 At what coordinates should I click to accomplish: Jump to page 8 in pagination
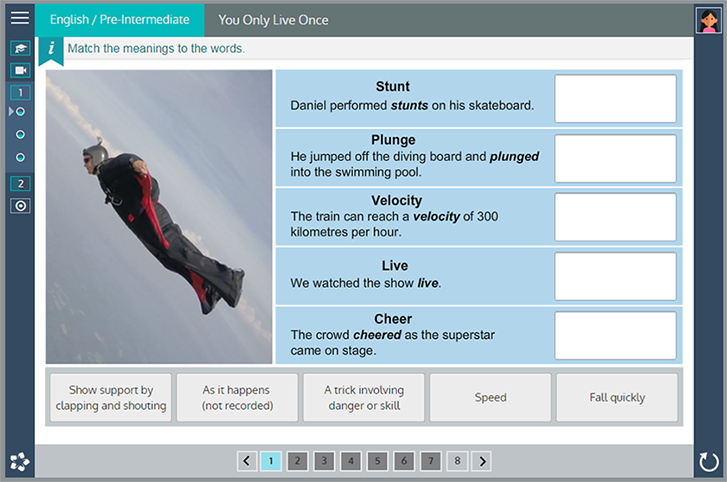click(456, 461)
